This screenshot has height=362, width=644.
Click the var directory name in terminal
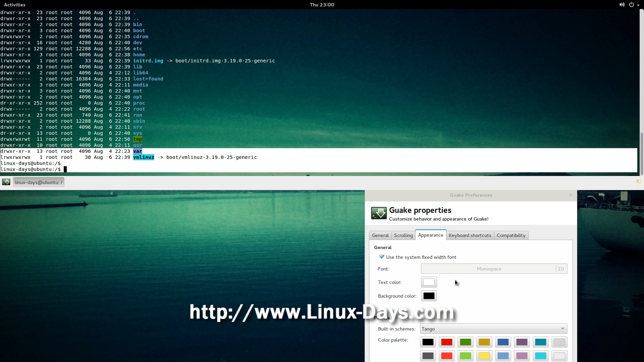click(138, 151)
